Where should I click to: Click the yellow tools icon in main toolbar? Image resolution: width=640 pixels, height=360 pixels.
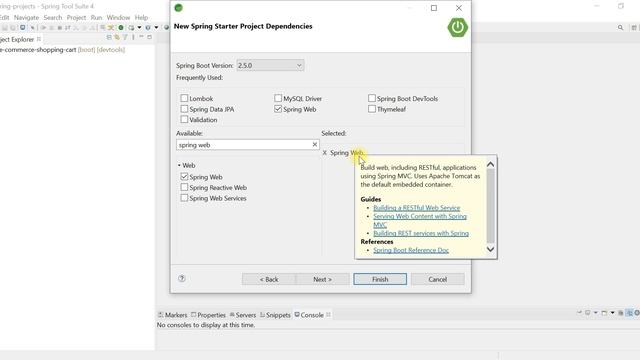point(110,27)
